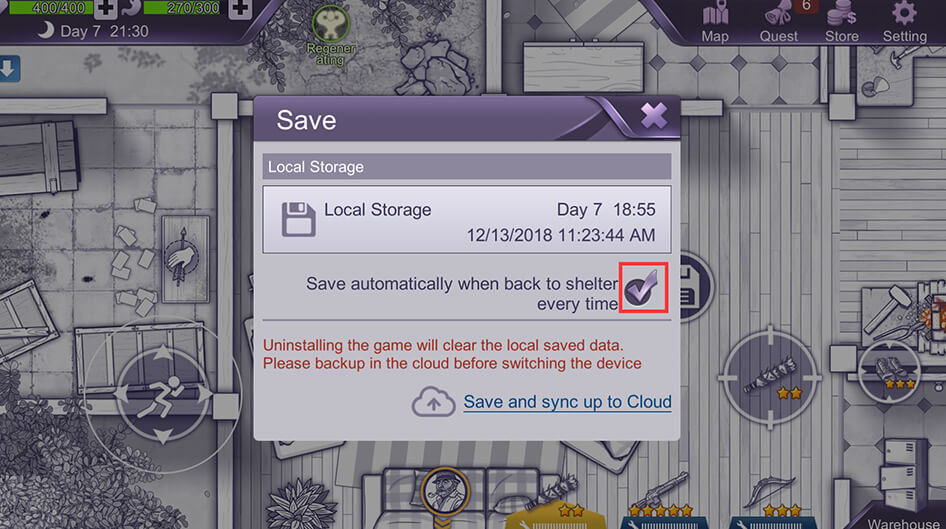This screenshot has height=529, width=946.
Task: Expand the blue down-arrow panel
Action: pos(8,69)
